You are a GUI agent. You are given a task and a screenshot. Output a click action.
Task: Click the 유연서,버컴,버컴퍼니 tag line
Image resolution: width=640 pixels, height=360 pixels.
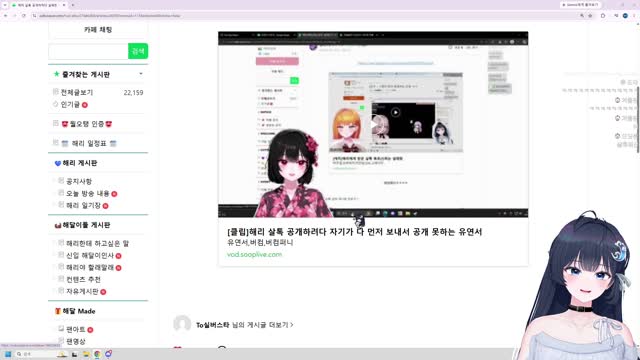(x=260, y=242)
